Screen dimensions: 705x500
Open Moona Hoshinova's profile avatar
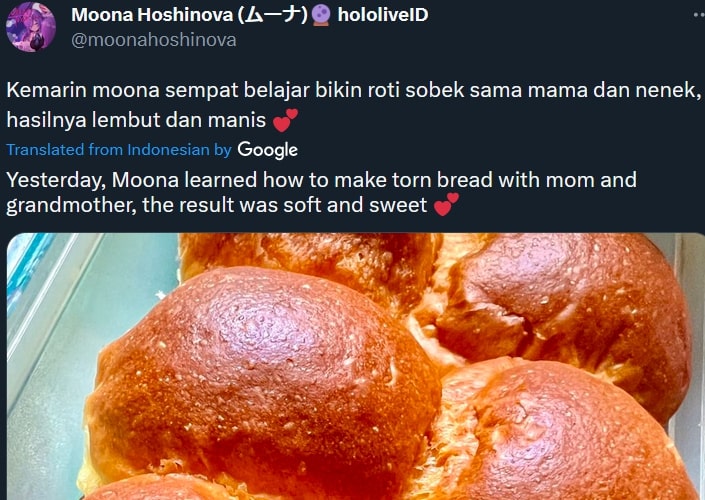31,27
